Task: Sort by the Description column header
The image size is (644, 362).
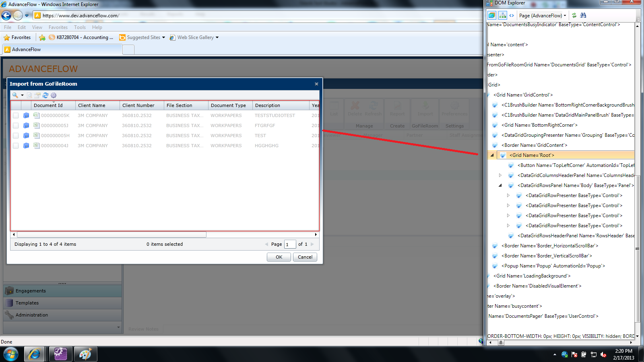Action: point(281,105)
